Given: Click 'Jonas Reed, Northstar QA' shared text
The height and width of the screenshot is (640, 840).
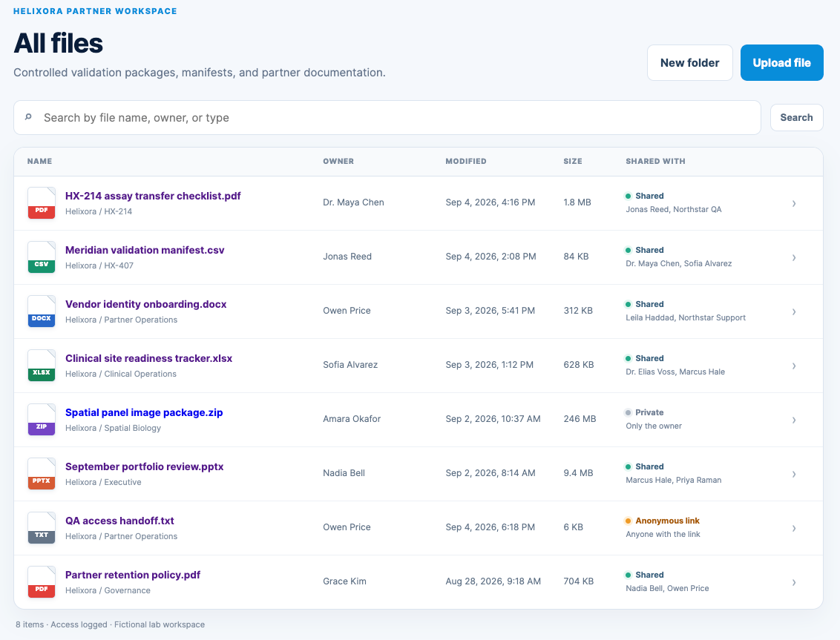Looking at the screenshot, I should (673, 209).
